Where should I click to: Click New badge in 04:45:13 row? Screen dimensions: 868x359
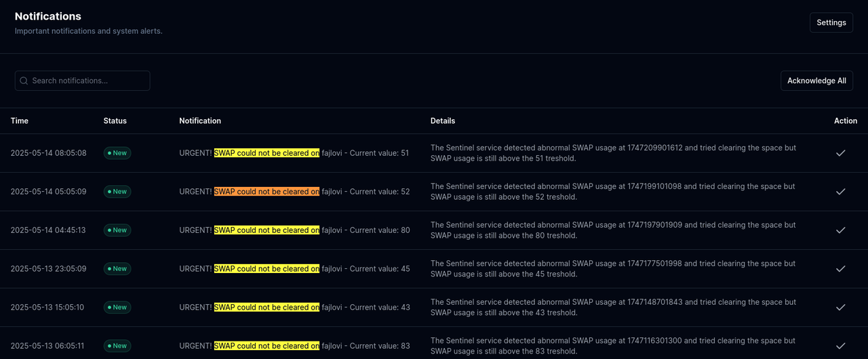(x=117, y=230)
